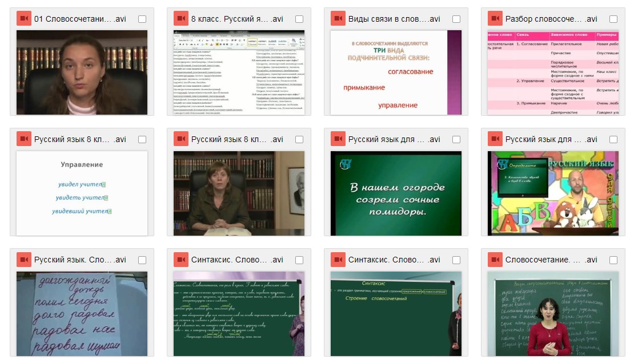This screenshot has width=634, height=364.
Task: Click file name above "Строение словосочетаний" board
Action: tap(394, 260)
